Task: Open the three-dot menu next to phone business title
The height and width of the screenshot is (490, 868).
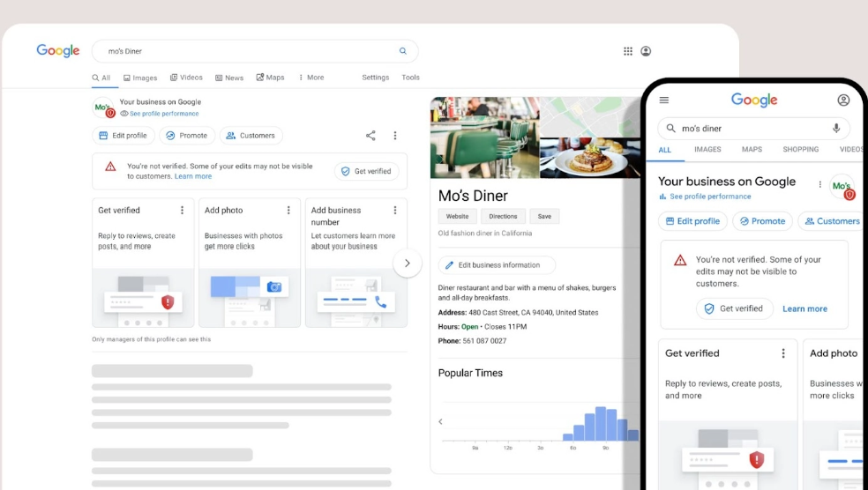Action: click(819, 184)
